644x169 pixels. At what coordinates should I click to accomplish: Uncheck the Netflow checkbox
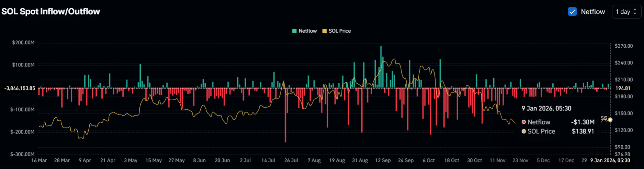click(572, 12)
